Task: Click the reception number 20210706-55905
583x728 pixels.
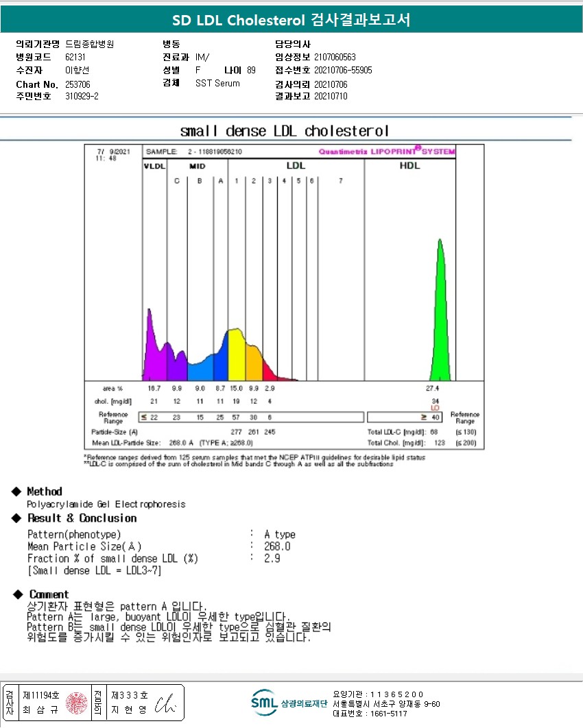Action: click(x=344, y=70)
